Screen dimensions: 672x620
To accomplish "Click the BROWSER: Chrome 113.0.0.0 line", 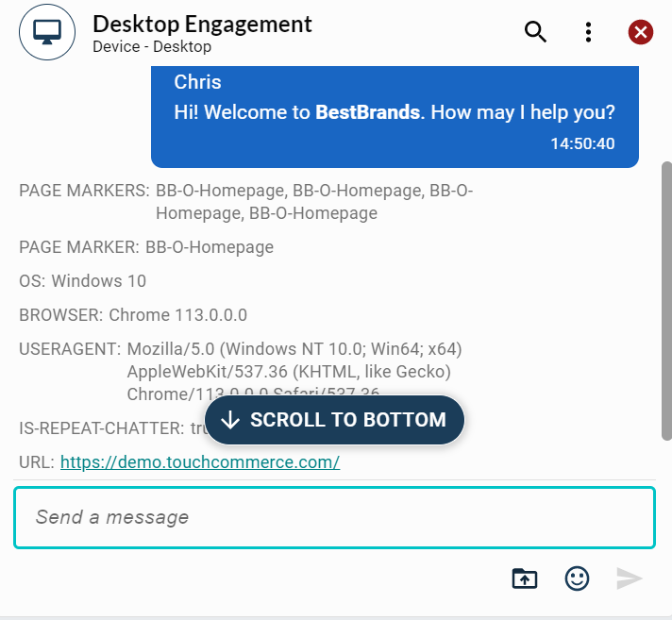I will (133, 315).
